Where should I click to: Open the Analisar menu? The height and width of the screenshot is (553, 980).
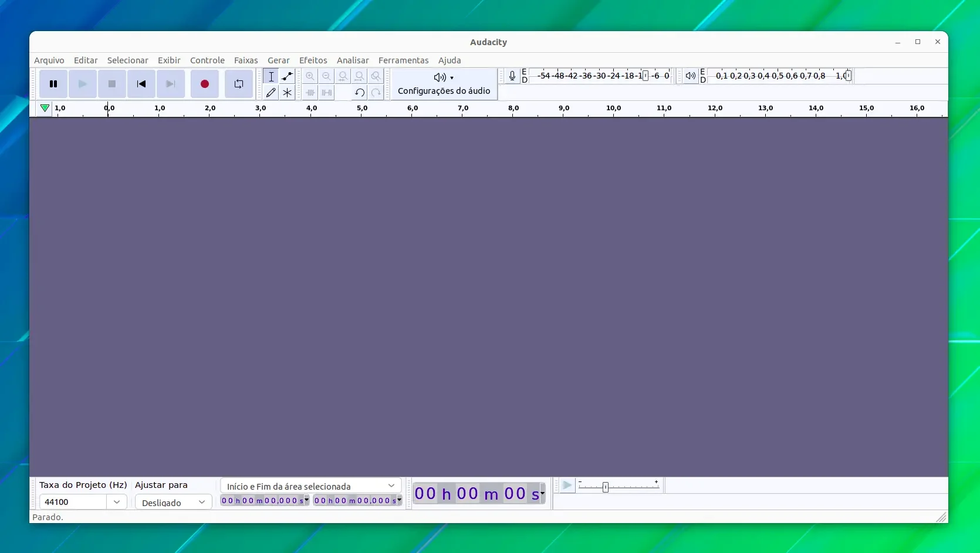[x=353, y=60]
